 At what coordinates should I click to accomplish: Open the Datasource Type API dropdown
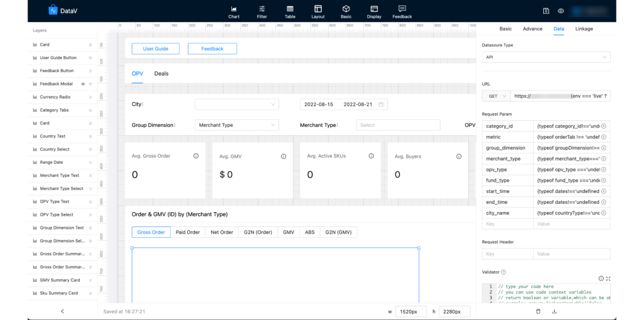[546, 57]
